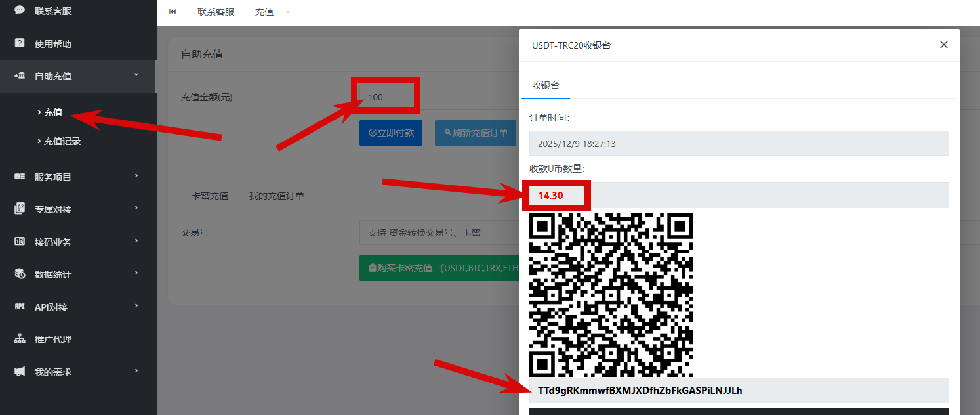Viewport: 980px width, 415px height.
Task: Click the 联系客服 chat bubble icon
Action: coord(20,11)
